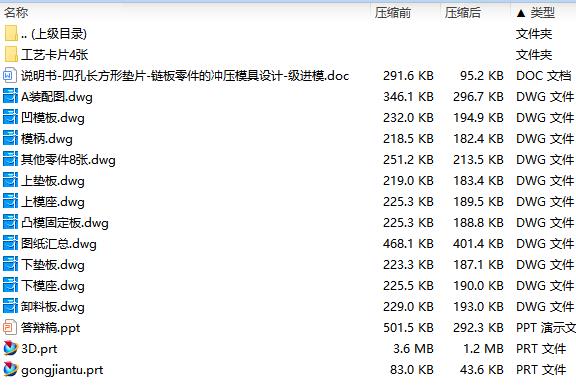This screenshot has height=386, width=576.
Task: Click the DWG icon beside 凸模固定板.dwg
Action: pos(10,222)
